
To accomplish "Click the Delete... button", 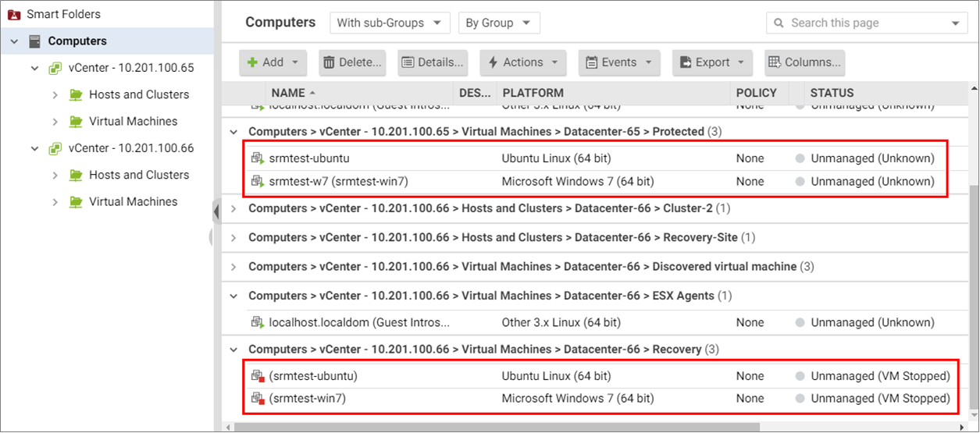I will pos(351,62).
